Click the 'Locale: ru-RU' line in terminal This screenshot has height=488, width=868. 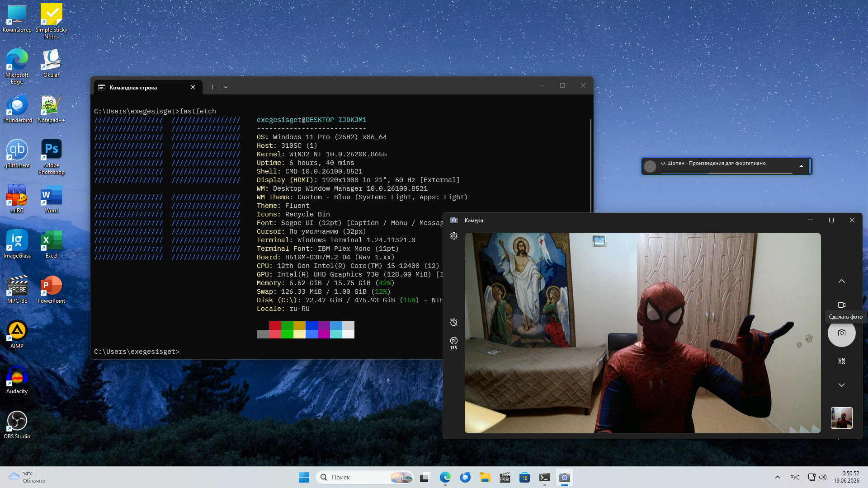(x=283, y=309)
